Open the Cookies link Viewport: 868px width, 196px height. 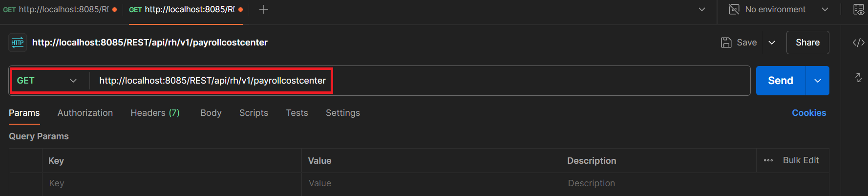click(x=808, y=113)
